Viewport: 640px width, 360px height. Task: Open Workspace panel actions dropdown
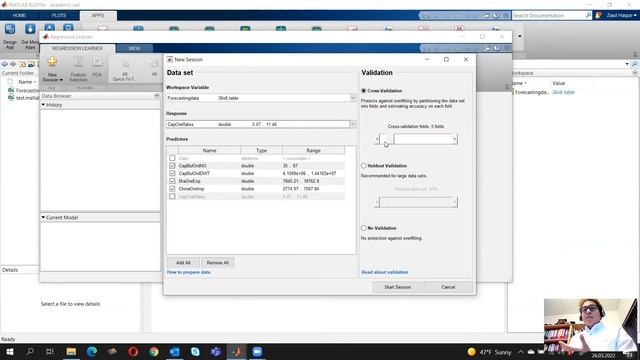click(635, 73)
